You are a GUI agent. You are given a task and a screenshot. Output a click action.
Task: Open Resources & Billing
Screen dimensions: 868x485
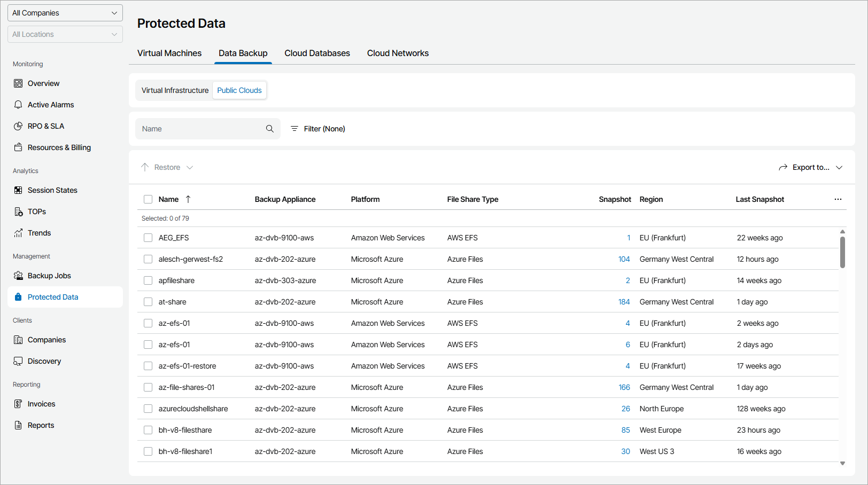(59, 147)
